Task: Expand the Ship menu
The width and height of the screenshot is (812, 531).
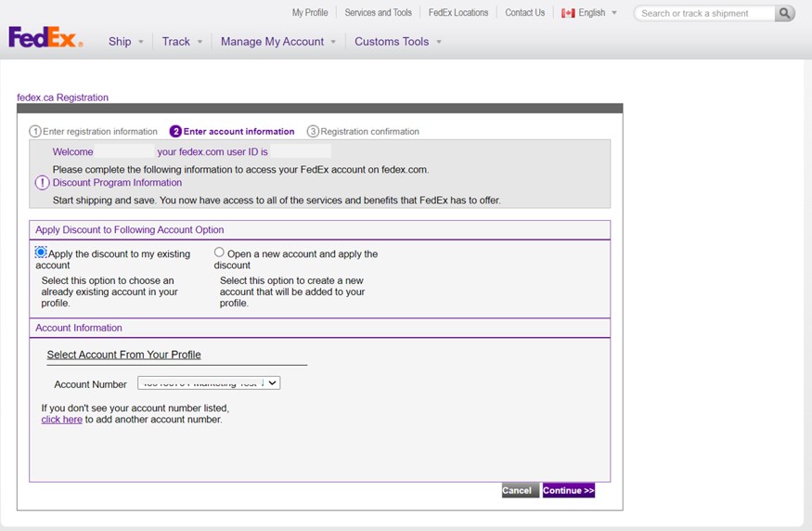Action: tap(125, 42)
